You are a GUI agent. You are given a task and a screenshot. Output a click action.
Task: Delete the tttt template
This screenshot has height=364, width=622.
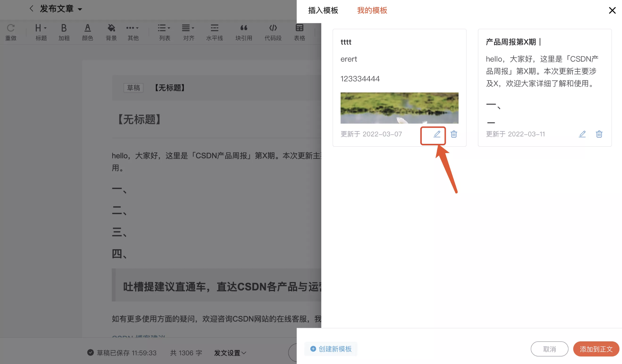[454, 134]
